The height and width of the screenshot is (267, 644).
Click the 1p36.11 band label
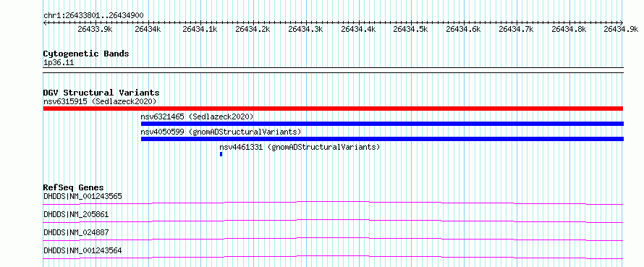pos(59,63)
